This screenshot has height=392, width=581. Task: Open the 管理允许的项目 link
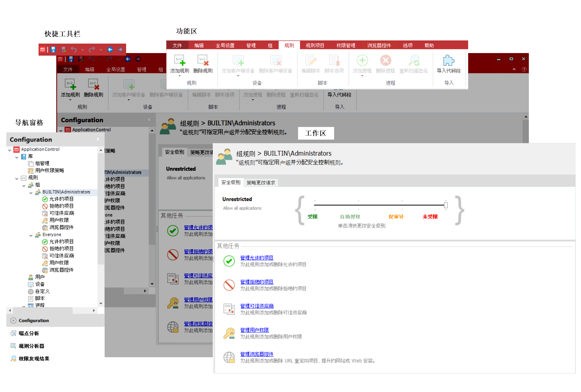[257, 258]
